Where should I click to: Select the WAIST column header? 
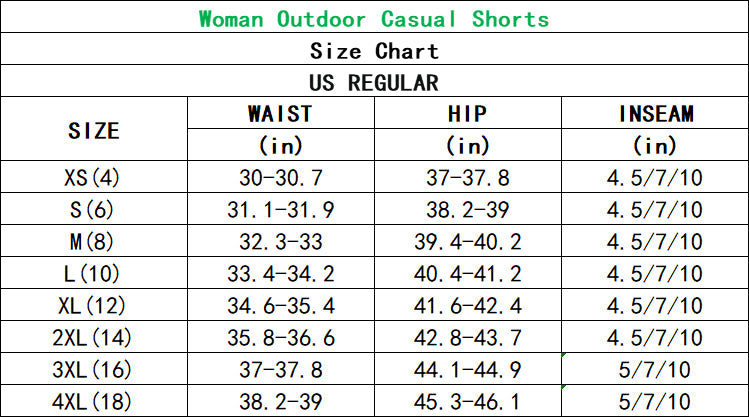tap(280, 114)
